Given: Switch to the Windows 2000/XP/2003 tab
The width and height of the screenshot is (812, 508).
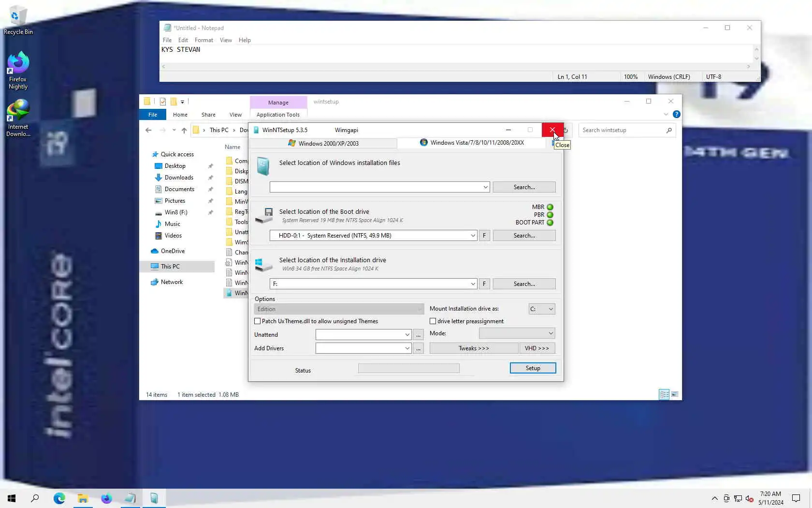Looking at the screenshot, I should point(323,143).
